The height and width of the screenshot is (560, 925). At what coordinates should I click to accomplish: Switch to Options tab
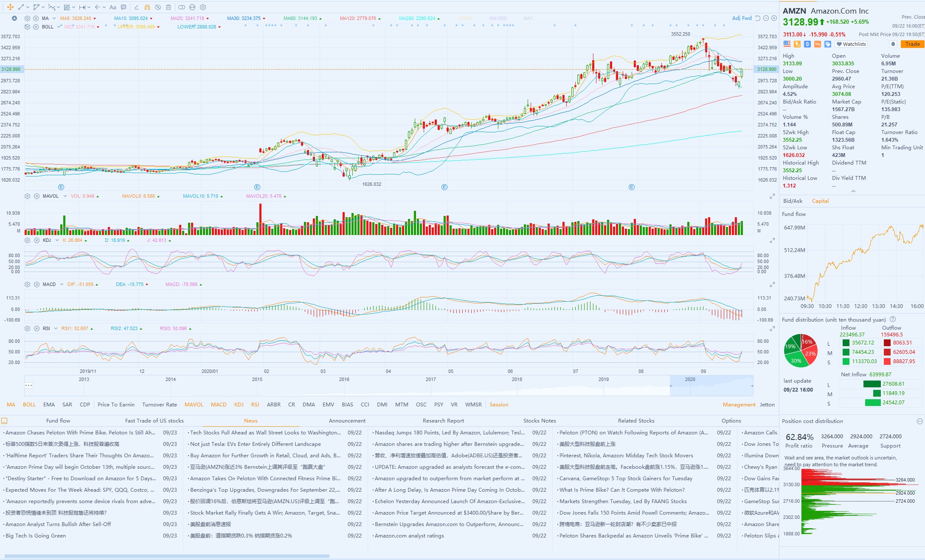(x=731, y=420)
